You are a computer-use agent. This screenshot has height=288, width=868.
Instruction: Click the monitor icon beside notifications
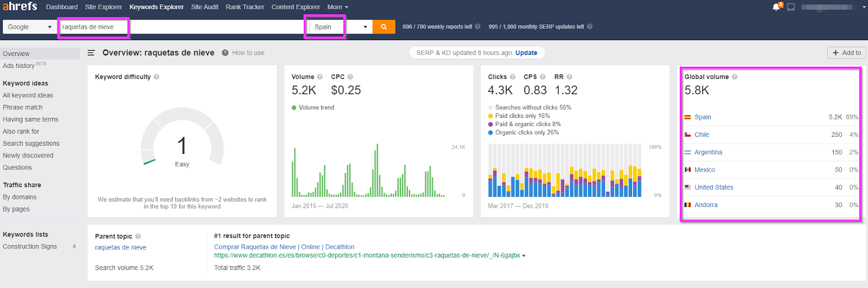click(791, 7)
